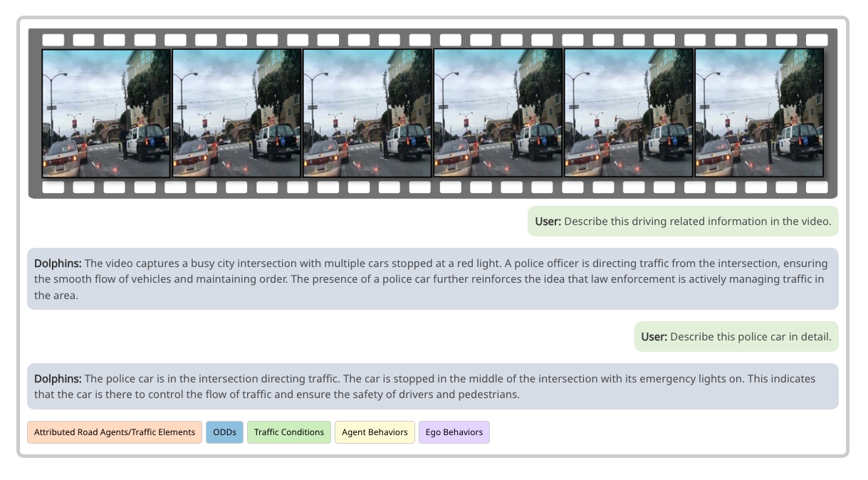Select the Dolphins reply describing the busy intersection
868x480 pixels.
click(x=432, y=279)
